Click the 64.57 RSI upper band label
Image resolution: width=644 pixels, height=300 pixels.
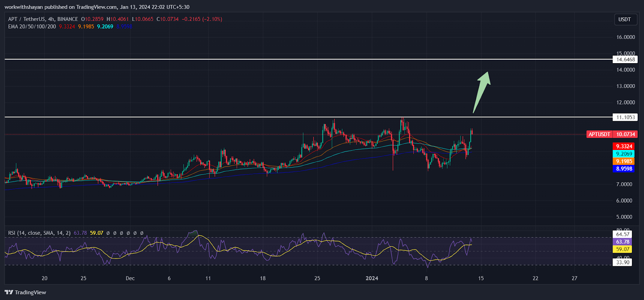623,234
